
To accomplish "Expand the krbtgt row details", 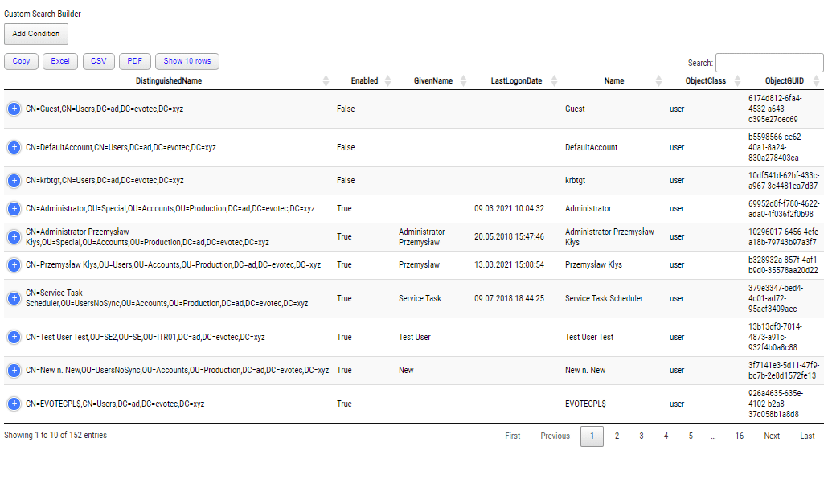I will (14, 180).
